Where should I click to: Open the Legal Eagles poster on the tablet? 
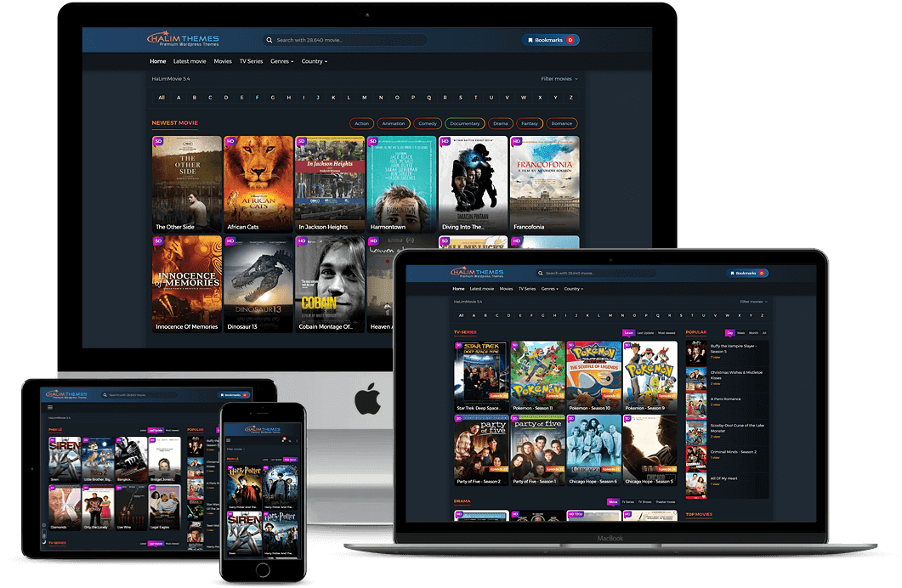[x=165, y=507]
